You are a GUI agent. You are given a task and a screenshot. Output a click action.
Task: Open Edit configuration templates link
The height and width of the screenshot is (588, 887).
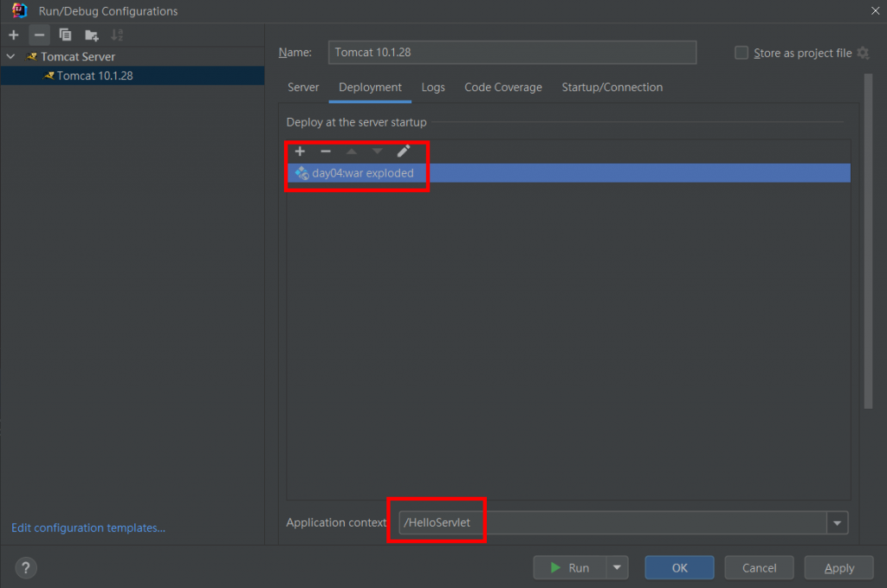coord(88,527)
